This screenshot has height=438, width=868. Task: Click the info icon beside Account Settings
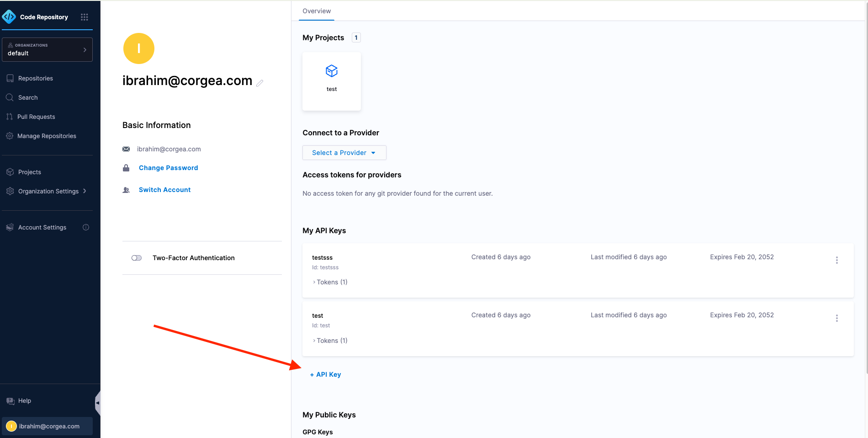pos(86,227)
